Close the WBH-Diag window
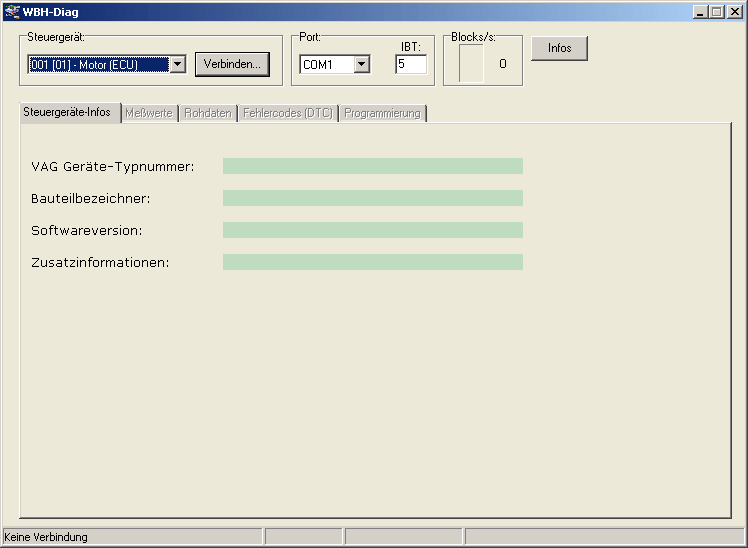This screenshot has height=548, width=748. [733, 12]
